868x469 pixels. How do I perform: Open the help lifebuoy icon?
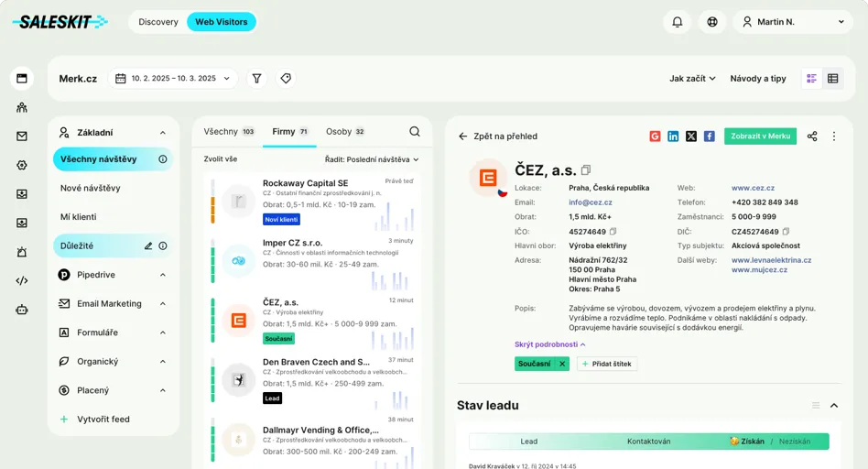point(712,22)
